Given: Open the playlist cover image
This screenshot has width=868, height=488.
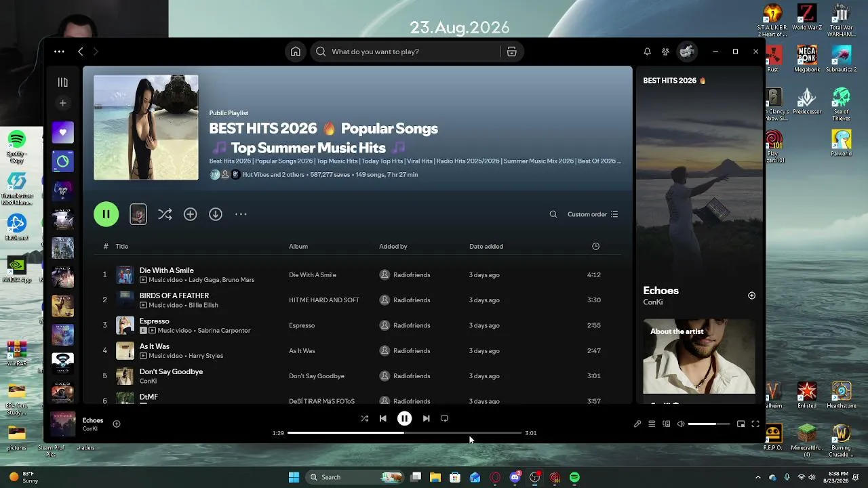Looking at the screenshot, I should click(146, 127).
